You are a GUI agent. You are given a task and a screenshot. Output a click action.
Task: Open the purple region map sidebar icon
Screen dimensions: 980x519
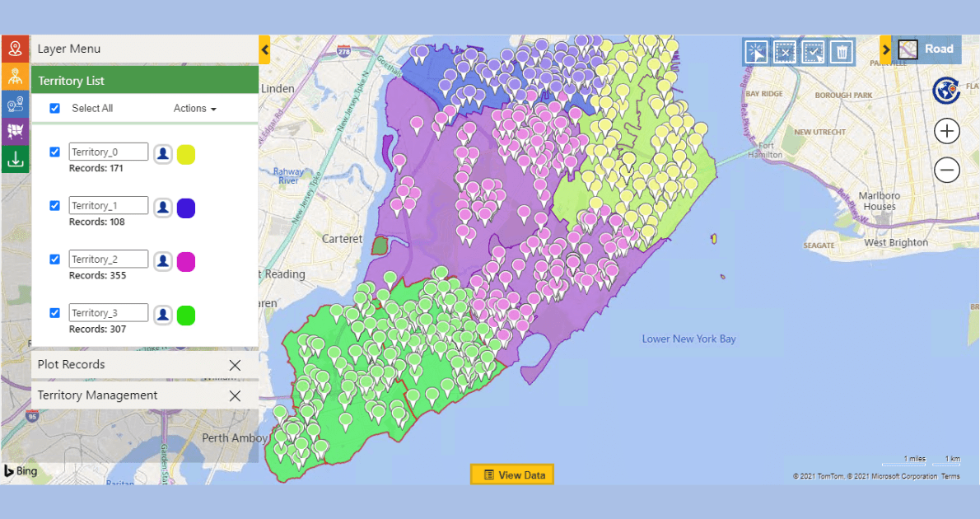tap(15, 131)
